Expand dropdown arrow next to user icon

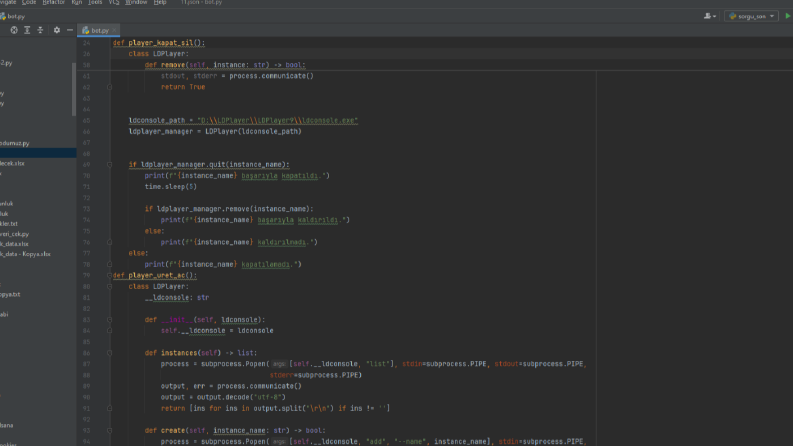[x=714, y=17]
